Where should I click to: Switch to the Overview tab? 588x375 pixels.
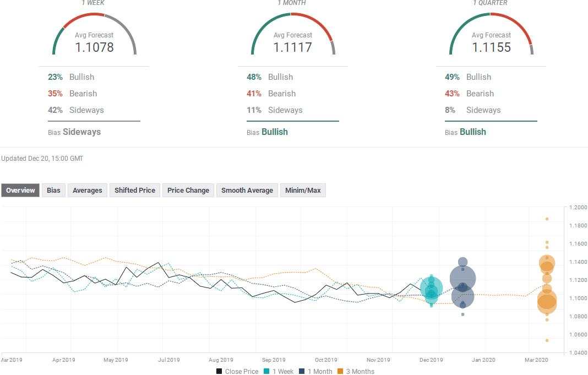pos(20,190)
